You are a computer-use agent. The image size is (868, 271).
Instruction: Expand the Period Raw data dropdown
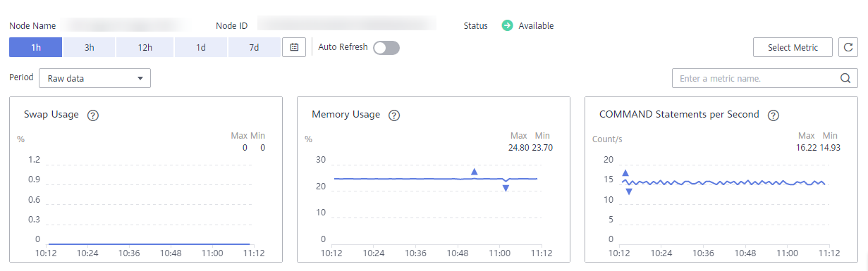click(94, 78)
